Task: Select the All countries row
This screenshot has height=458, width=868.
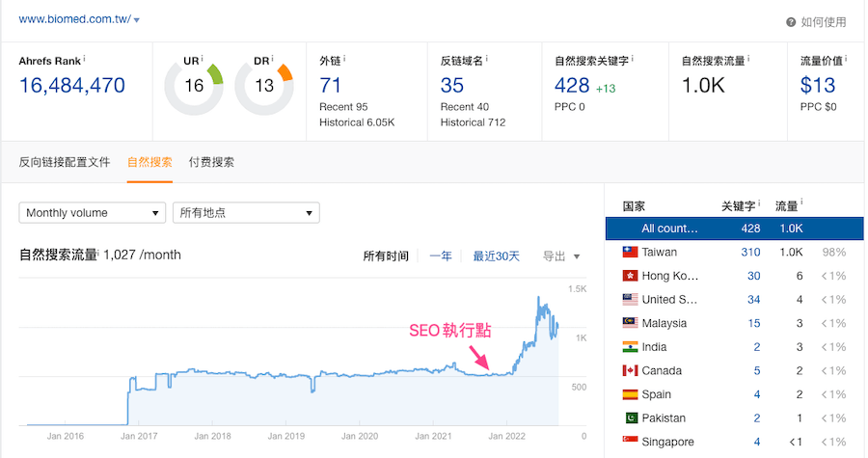Action: [x=735, y=229]
